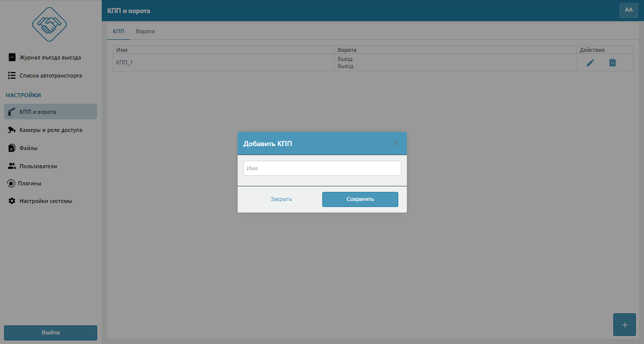Click the handshake logo in the sidebar
This screenshot has height=344, width=644.
[x=49, y=24]
